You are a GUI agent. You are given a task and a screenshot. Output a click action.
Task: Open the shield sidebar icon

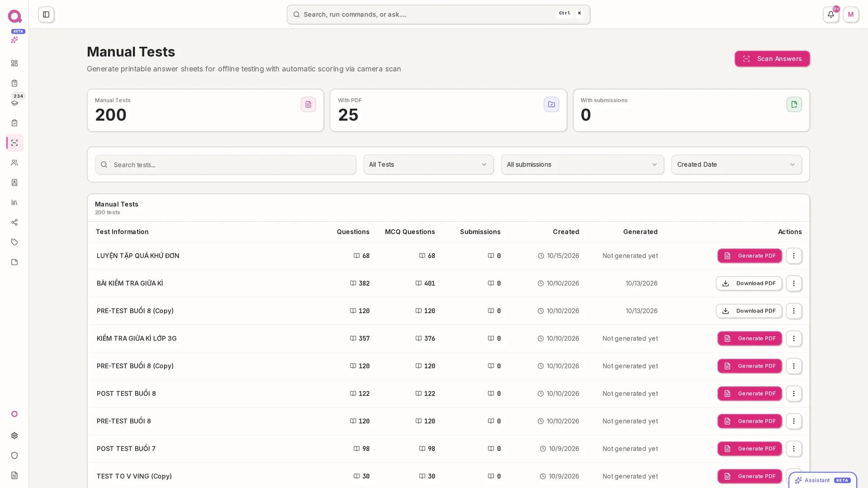pos(14,455)
